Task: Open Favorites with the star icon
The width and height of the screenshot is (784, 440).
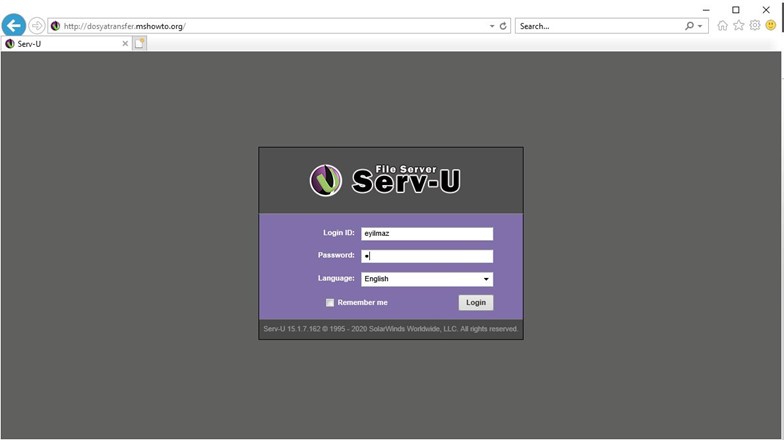Action: (x=739, y=26)
